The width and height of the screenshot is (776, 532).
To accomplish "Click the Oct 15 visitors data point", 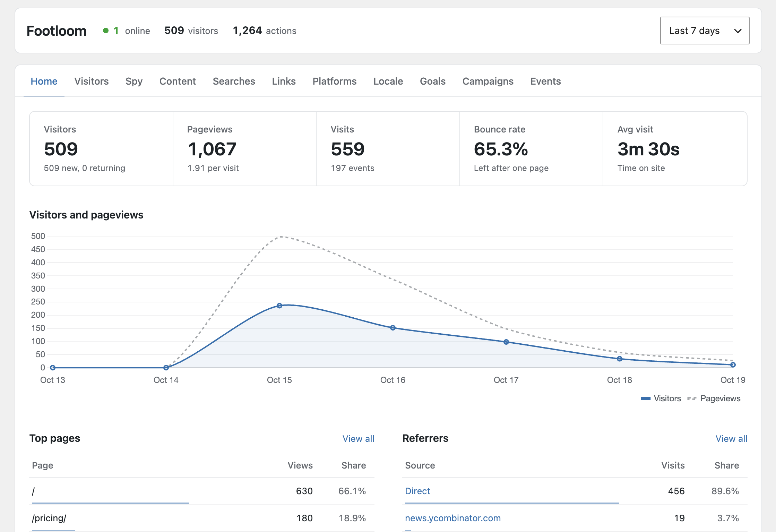I will [279, 306].
